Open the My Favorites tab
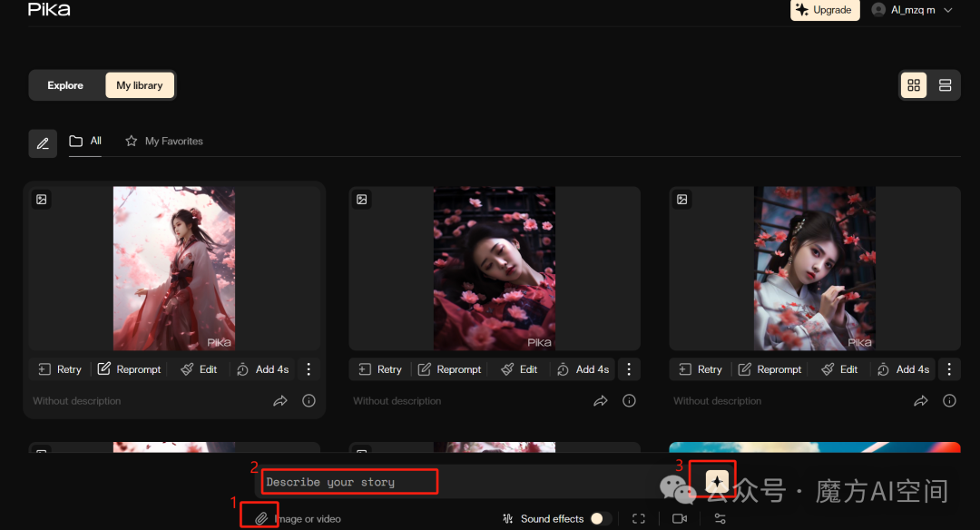Screen dimensions: 980x530 (164, 142)
